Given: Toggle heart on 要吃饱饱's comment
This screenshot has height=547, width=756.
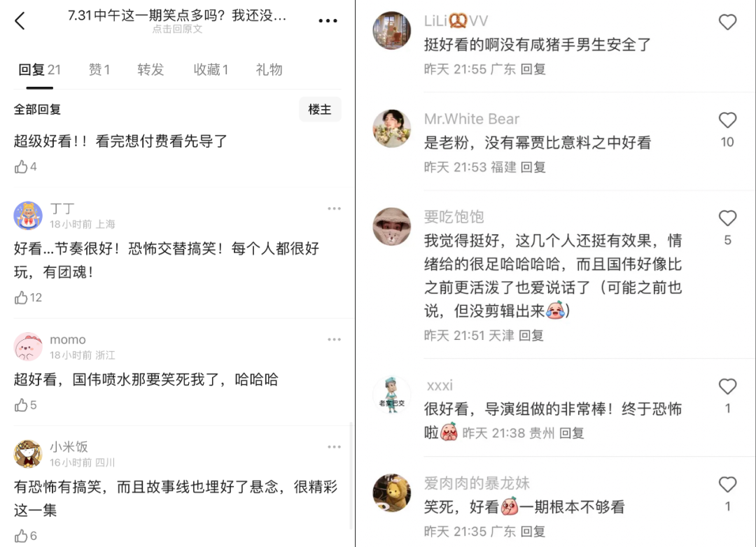Looking at the screenshot, I should coord(727,218).
